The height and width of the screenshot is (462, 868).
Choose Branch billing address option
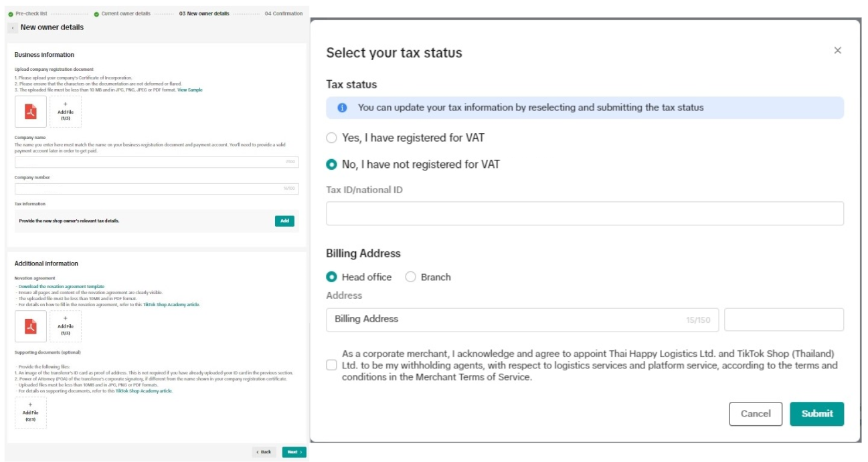tap(411, 277)
